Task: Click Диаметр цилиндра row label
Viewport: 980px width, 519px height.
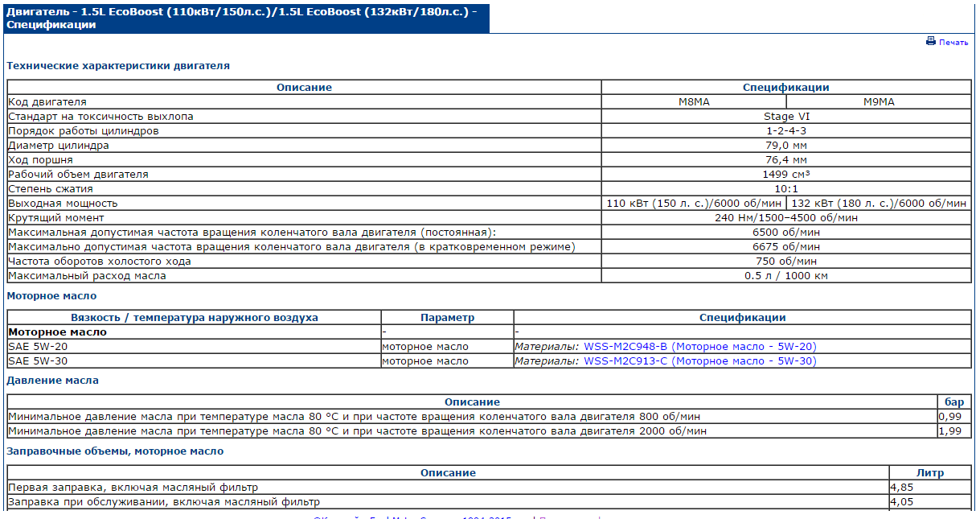Action: point(59,146)
